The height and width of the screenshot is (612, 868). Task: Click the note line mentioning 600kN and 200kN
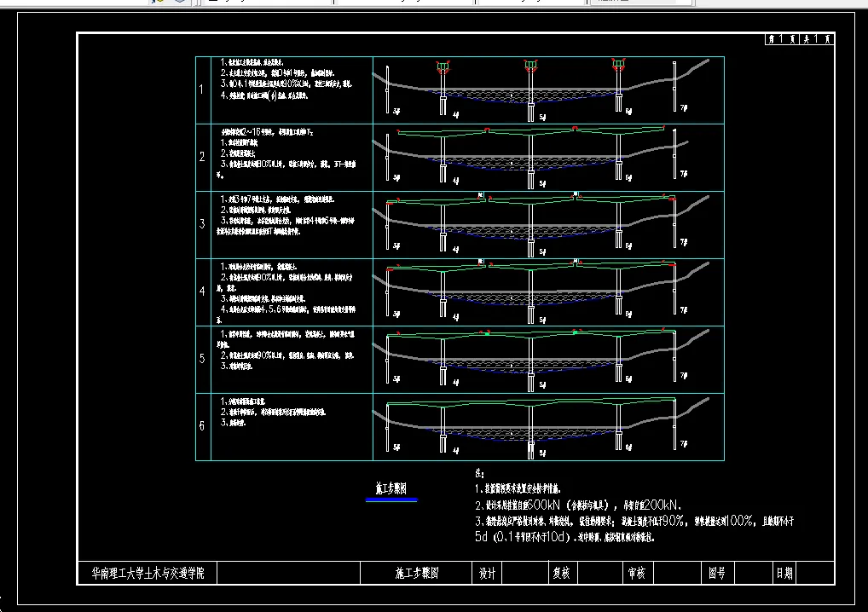tap(578, 505)
